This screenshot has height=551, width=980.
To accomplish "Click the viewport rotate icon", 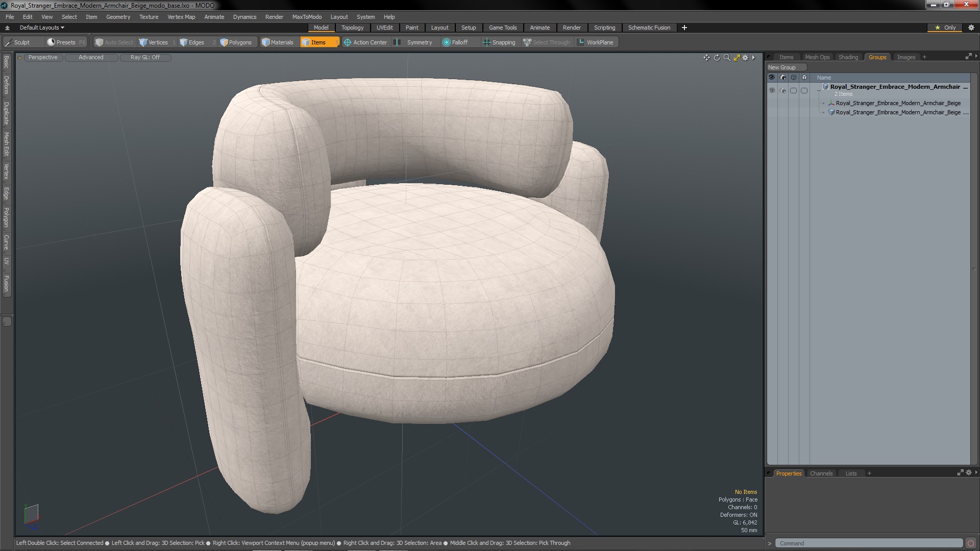I will click(x=717, y=58).
